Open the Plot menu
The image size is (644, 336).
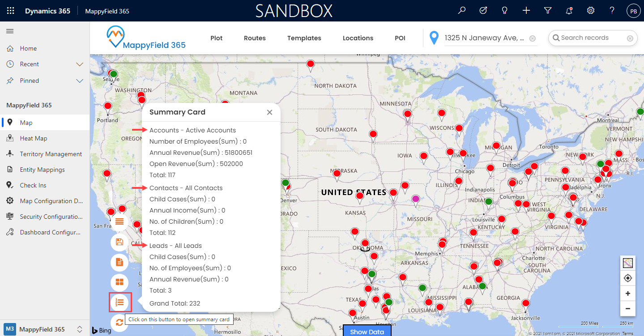point(217,38)
